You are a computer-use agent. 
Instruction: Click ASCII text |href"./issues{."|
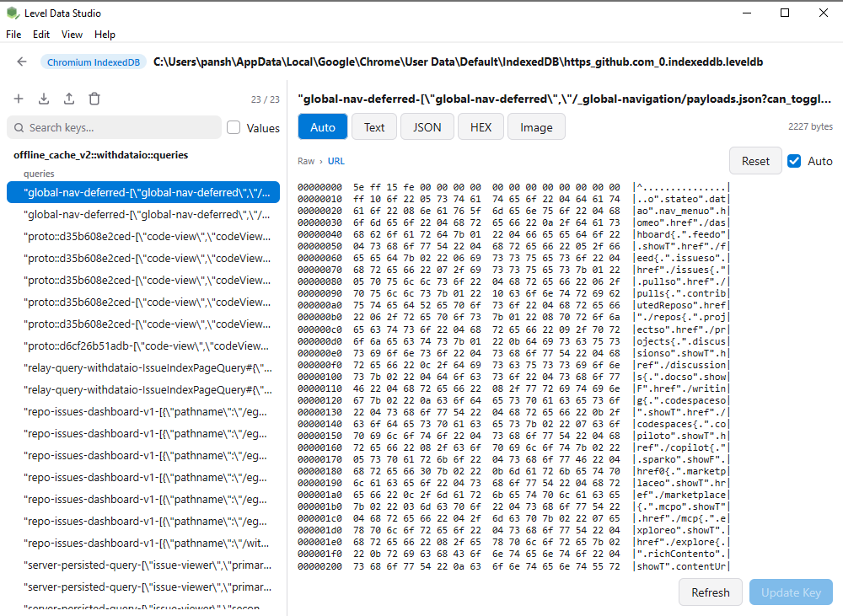click(681, 270)
